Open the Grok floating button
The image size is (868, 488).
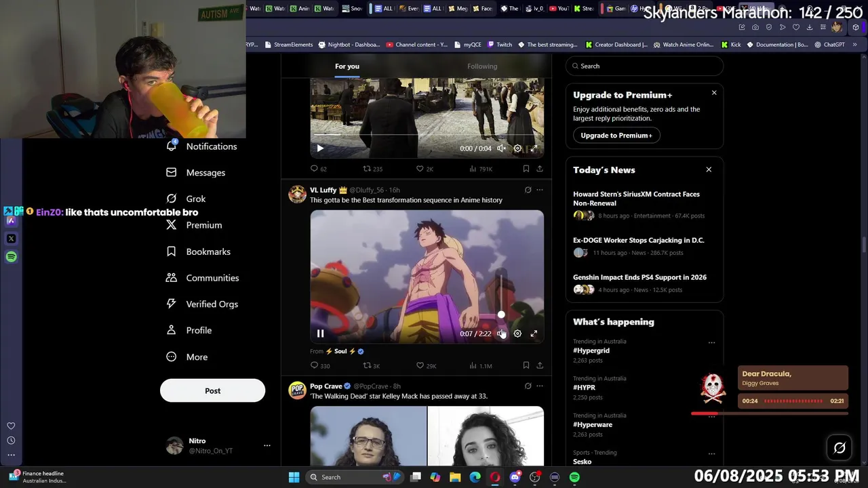pos(840,448)
